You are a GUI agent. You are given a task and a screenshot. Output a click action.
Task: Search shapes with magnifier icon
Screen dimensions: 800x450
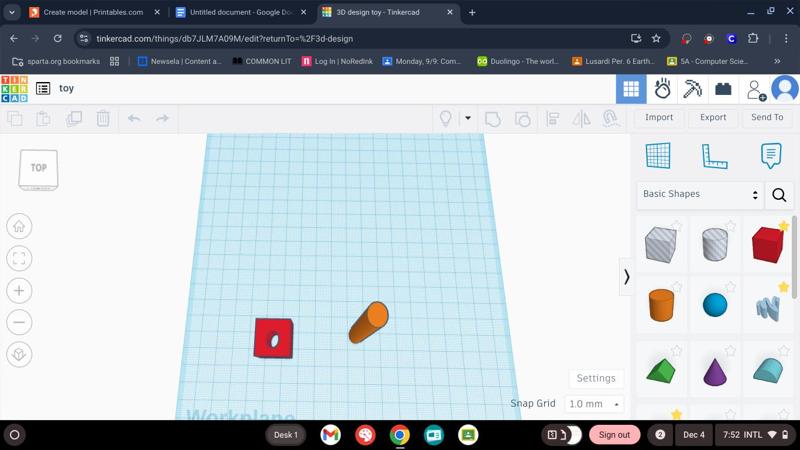(x=779, y=194)
